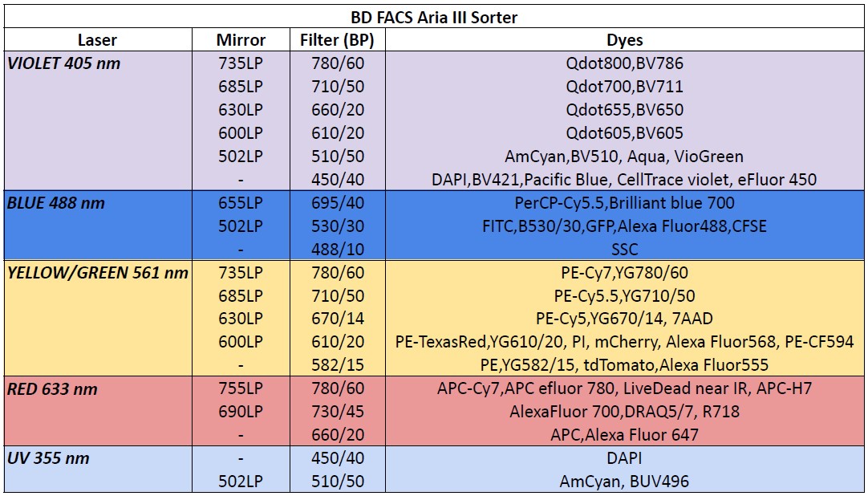This screenshot has width=868, height=496.
Task: Click the 755LP mirror cell
Action: click(241, 388)
